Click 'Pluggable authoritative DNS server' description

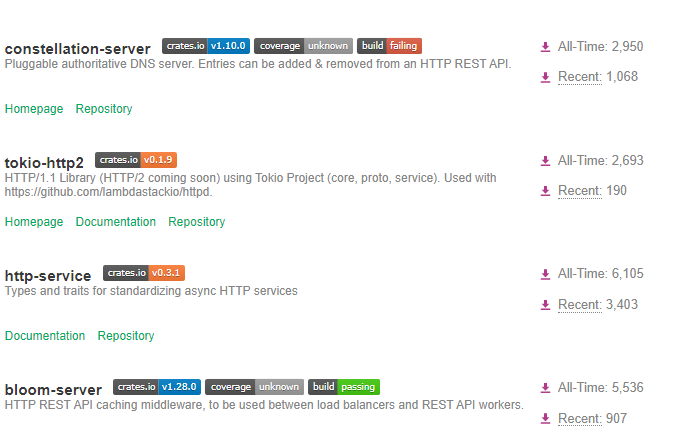click(x=258, y=64)
